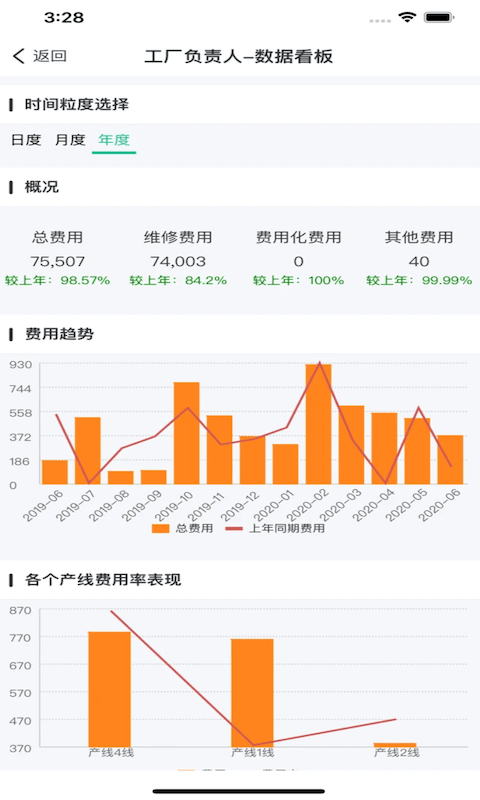Tap the 75,507 total cost value
This screenshot has width=480, height=800.
pyautogui.click(x=58, y=262)
